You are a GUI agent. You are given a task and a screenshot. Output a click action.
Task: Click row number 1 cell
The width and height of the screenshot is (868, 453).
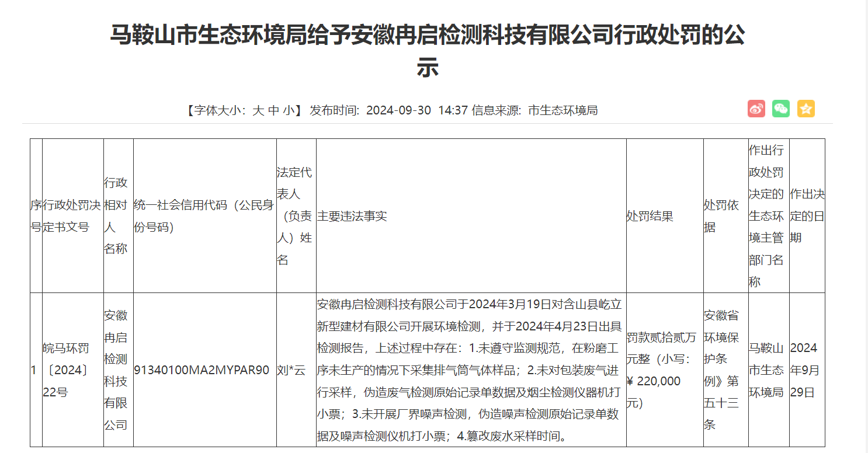pyautogui.click(x=36, y=370)
